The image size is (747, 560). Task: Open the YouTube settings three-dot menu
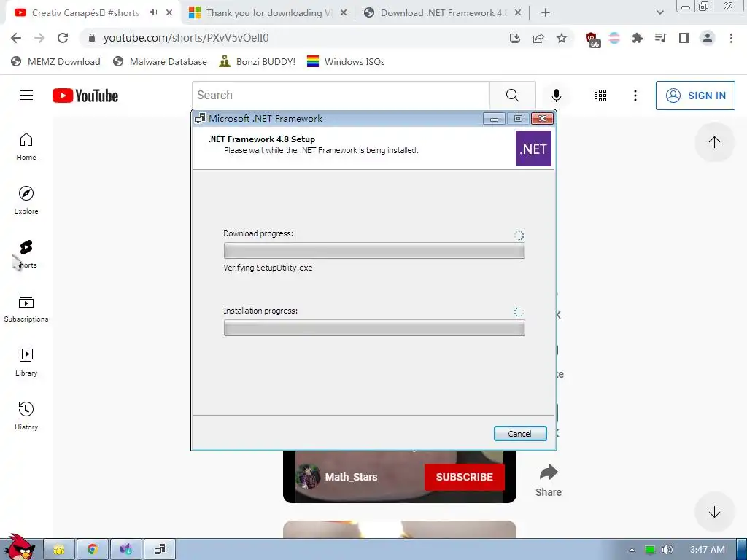635,96
